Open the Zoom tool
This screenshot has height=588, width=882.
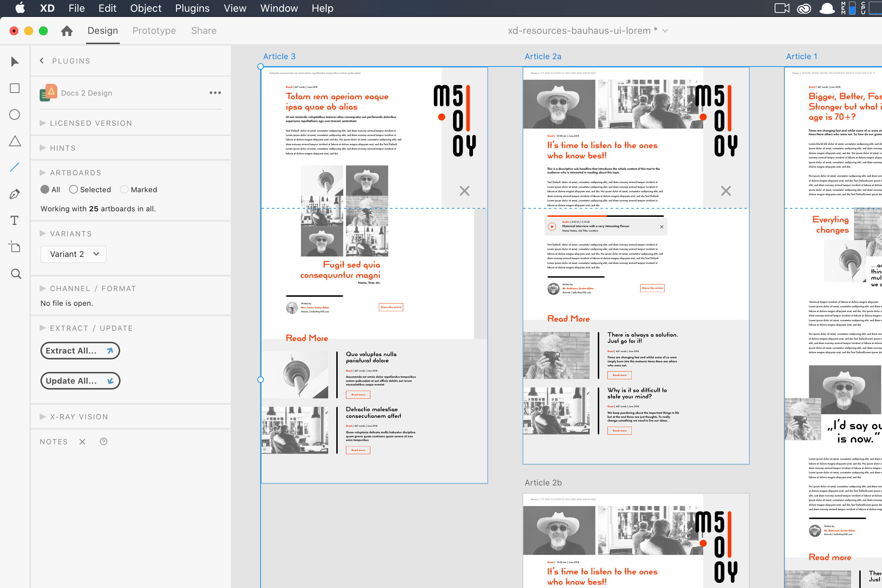point(15,274)
